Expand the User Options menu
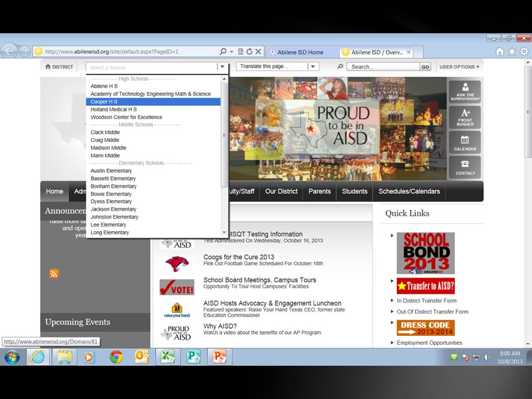Screen dimensions: 532x399 (459, 67)
